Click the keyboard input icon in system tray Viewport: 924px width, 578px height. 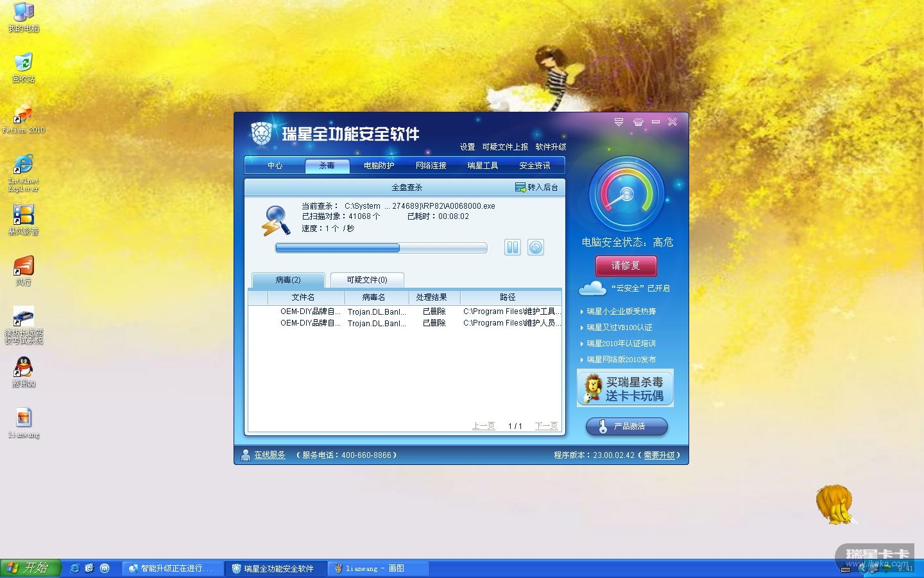pos(846,569)
